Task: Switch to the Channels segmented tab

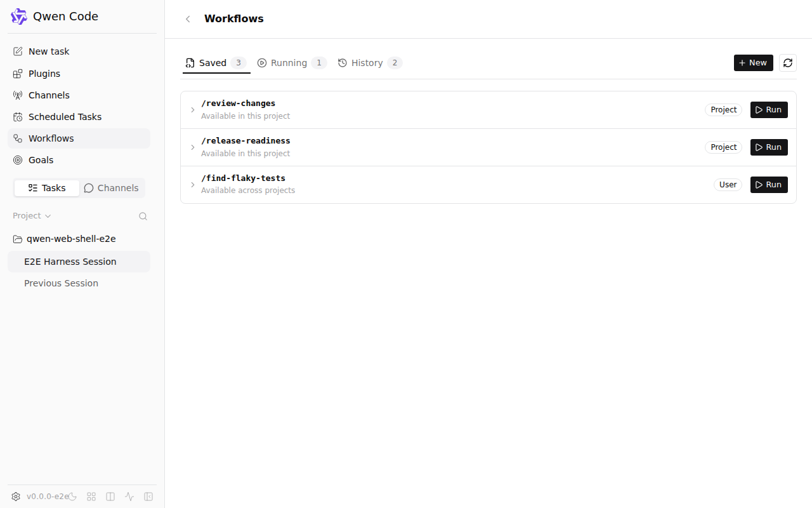Action: pyautogui.click(x=111, y=188)
